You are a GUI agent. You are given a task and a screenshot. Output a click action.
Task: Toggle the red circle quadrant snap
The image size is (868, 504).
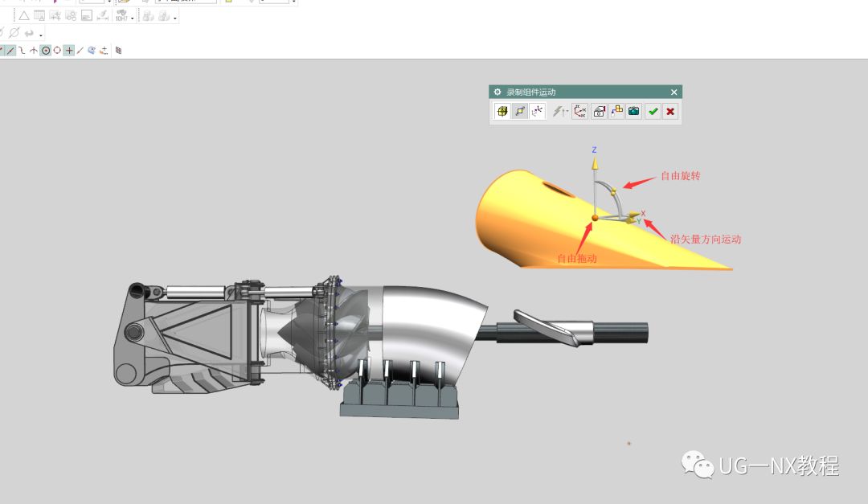point(57,51)
